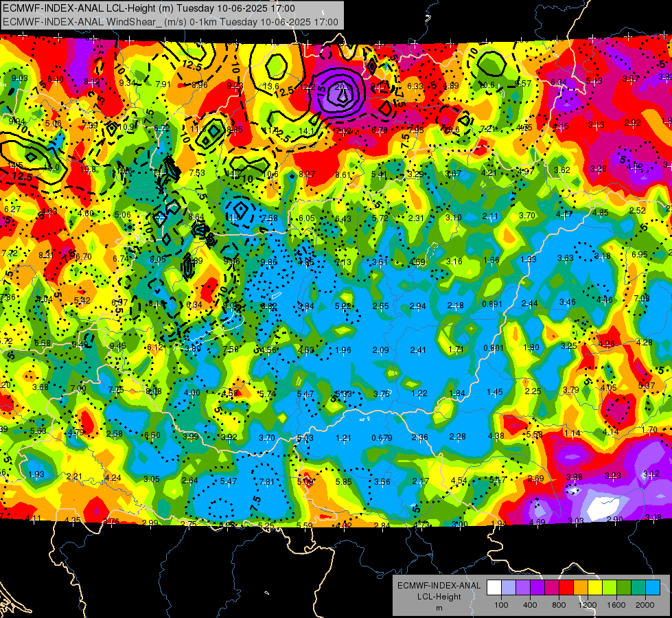Click the grid value '2.09'

click(x=380, y=350)
